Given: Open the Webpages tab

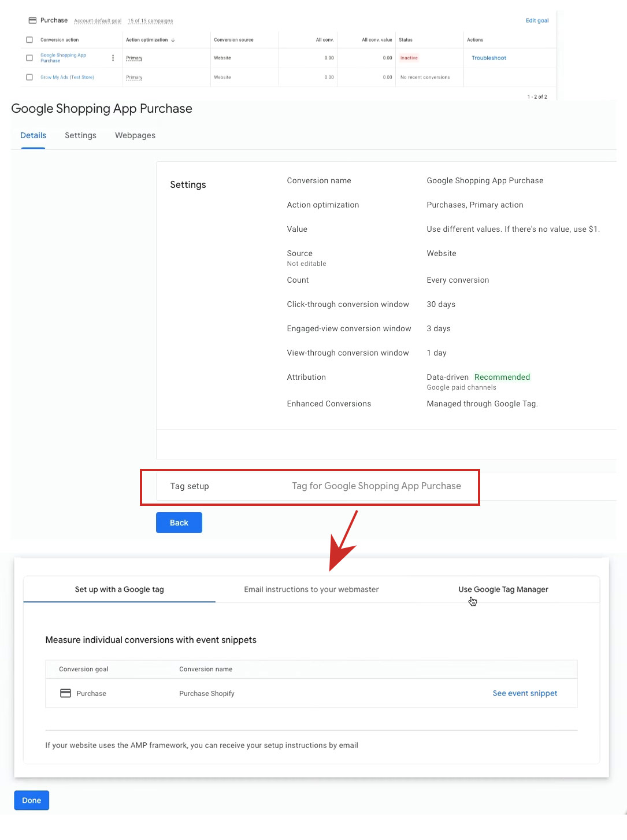Looking at the screenshot, I should [135, 135].
